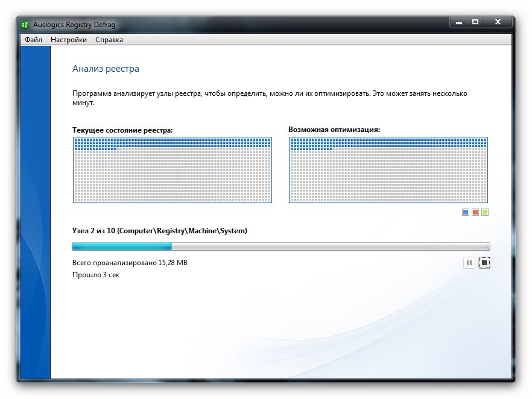Click the Анализ реестра heading

106,69
